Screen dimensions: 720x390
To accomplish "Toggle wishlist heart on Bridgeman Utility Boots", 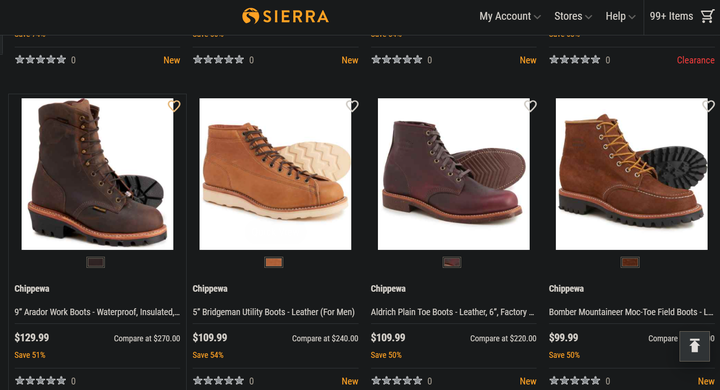I will click(x=352, y=106).
